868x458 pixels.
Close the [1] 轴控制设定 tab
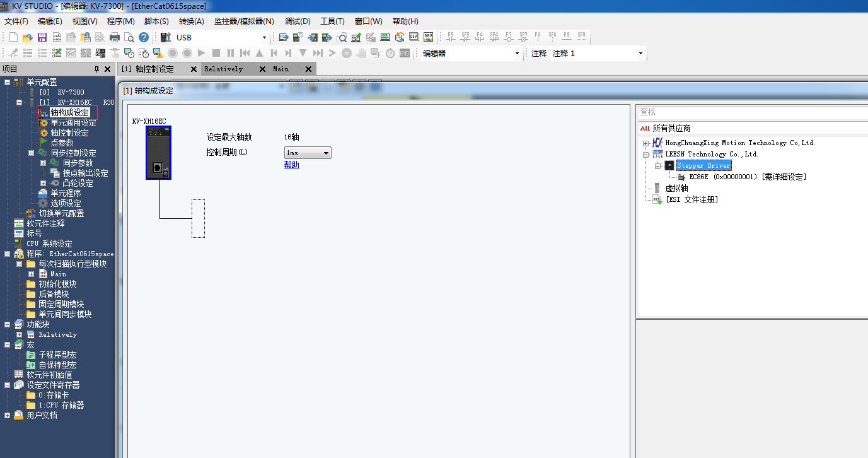pos(194,69)
